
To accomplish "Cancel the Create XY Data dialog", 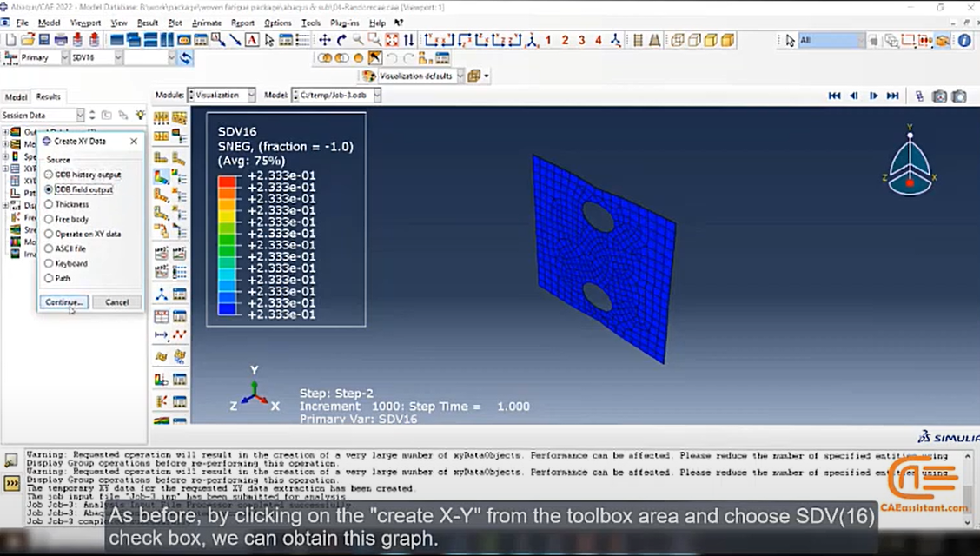I will [x=117, y=302].
